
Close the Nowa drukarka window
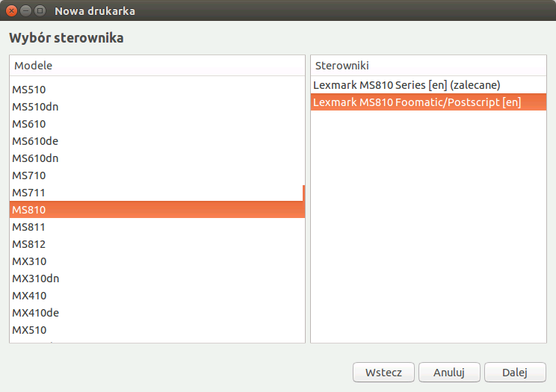11,11
